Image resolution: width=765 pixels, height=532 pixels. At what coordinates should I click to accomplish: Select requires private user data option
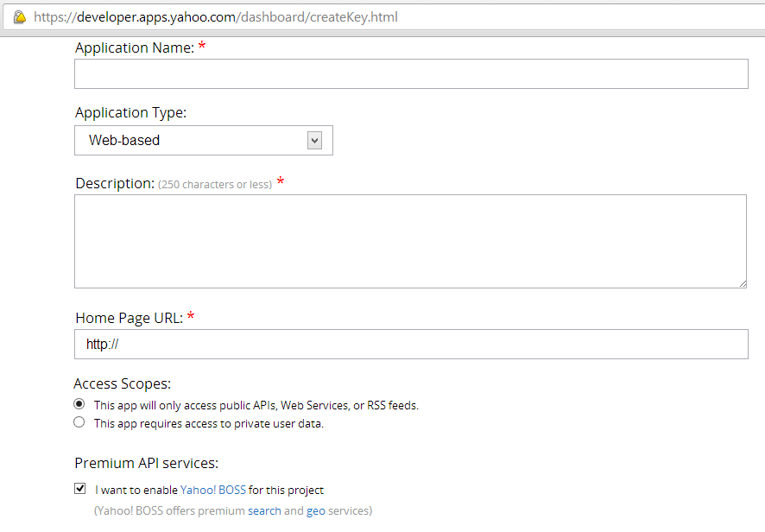click(x=79, y=422)
